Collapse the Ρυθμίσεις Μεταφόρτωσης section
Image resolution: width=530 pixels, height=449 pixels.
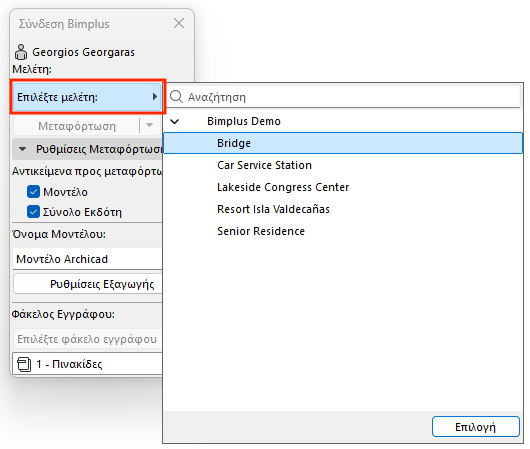tap(22, 149)
